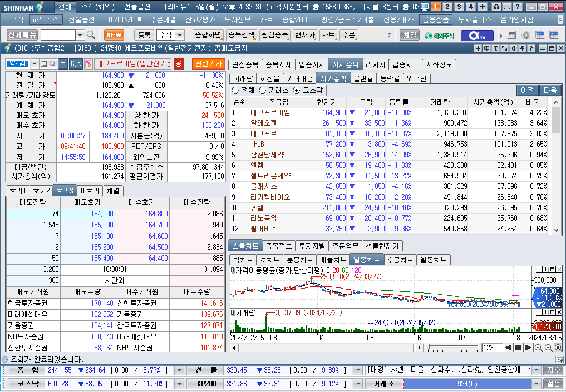Open the home icon in the title bar
This screenshot has height=392, width=566.
click(496, 7)
